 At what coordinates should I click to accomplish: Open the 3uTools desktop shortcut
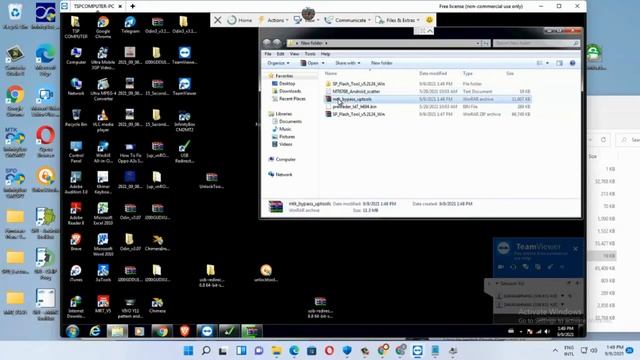103,273
